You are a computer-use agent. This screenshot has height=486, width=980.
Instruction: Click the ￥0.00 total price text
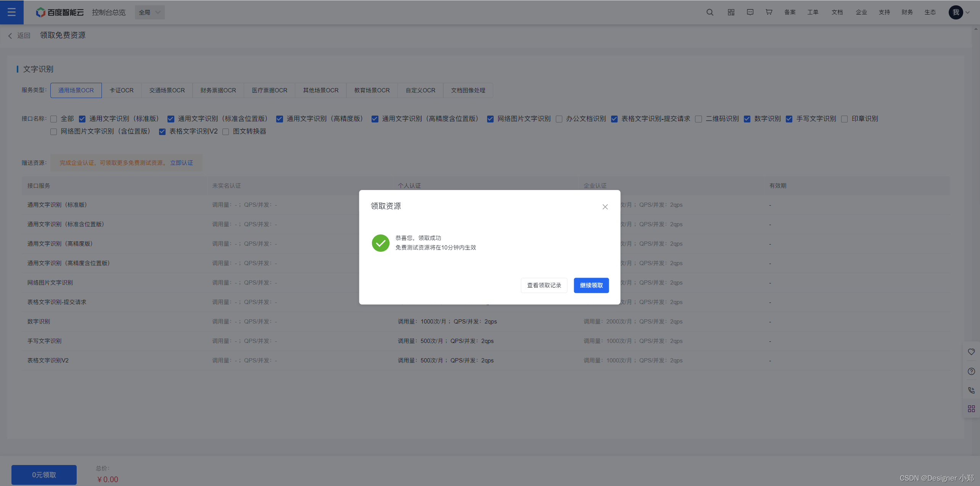coord(108,480)
